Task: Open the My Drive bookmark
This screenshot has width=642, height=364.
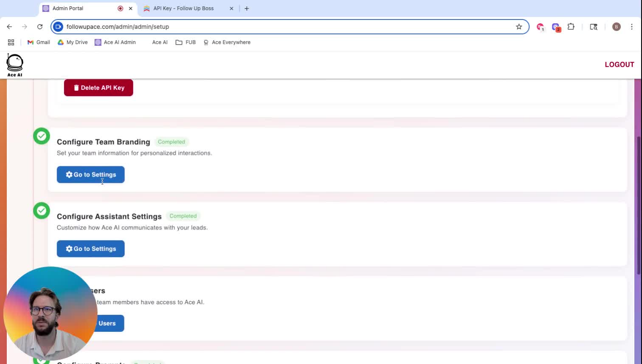Action: click(73, 42)
